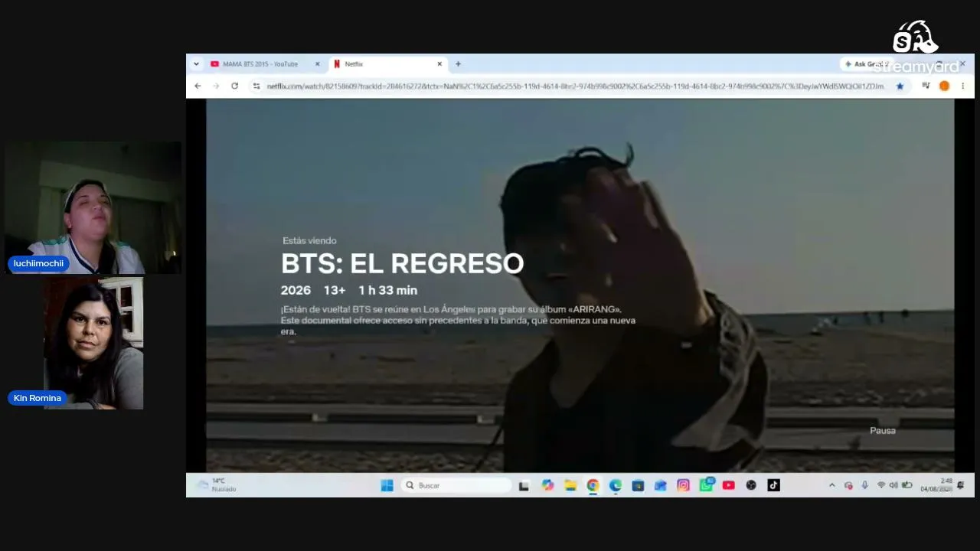Launch Instagram from the taskbar
Image resolution: width=980 pixels, height=551 pixels.
click(x=683, y=485)
